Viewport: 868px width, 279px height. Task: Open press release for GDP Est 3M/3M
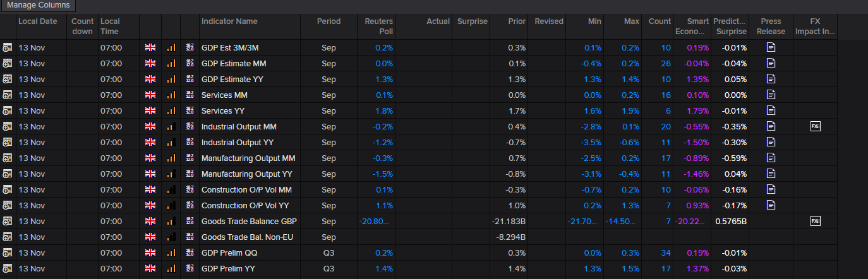771,47
